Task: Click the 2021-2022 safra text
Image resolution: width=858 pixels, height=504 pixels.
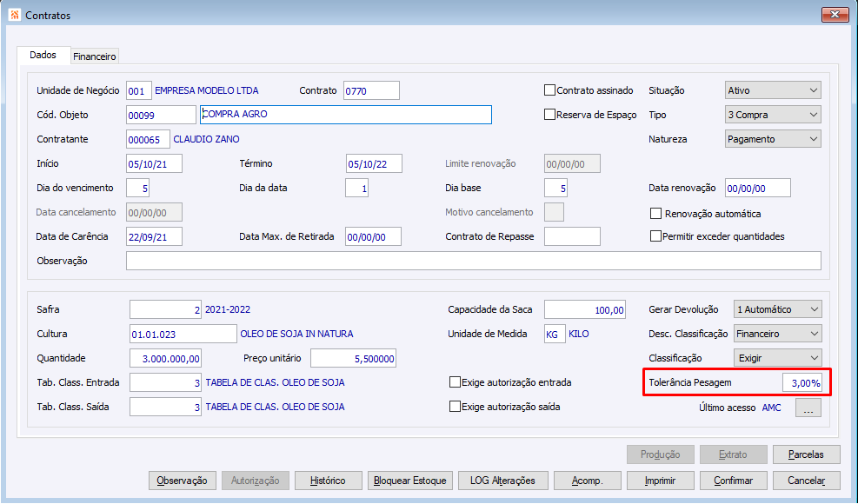Action: (228, 309)
